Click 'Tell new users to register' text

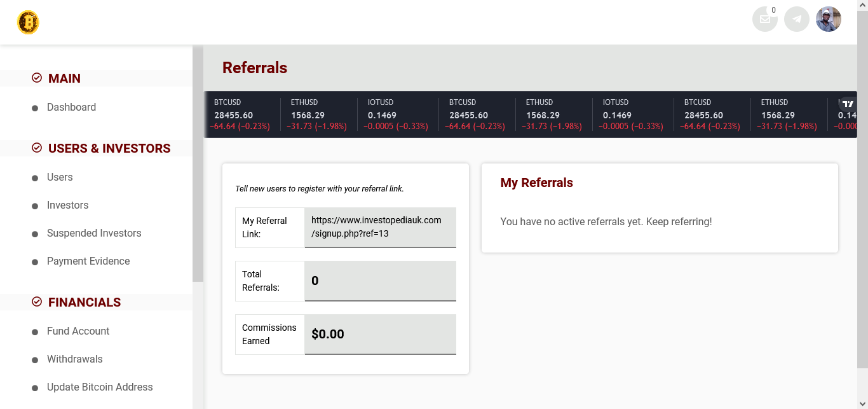(320, 189)
